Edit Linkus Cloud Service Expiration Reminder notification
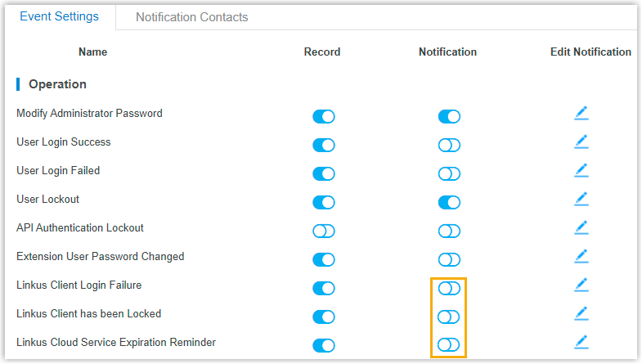 (581, 343)
